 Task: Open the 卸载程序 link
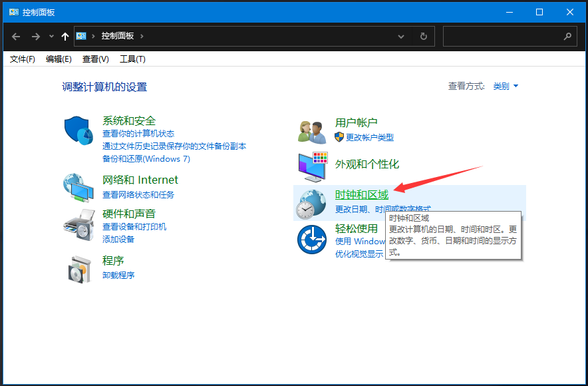(x=118, y=275)
